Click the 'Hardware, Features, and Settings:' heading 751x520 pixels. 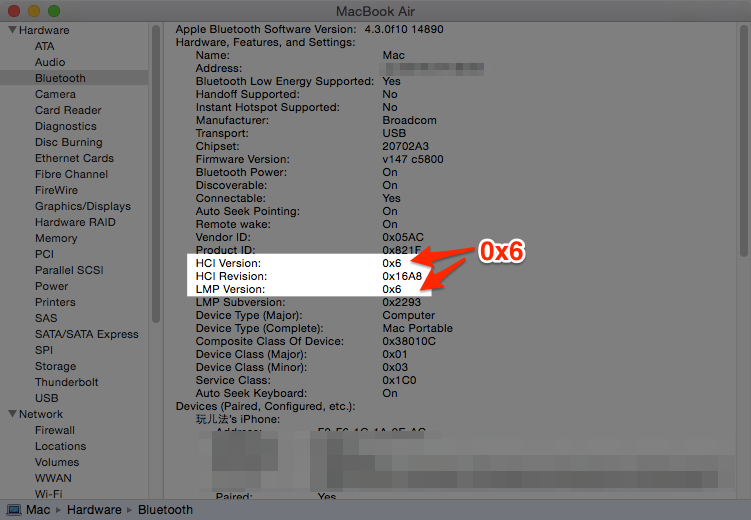point(265,42)
